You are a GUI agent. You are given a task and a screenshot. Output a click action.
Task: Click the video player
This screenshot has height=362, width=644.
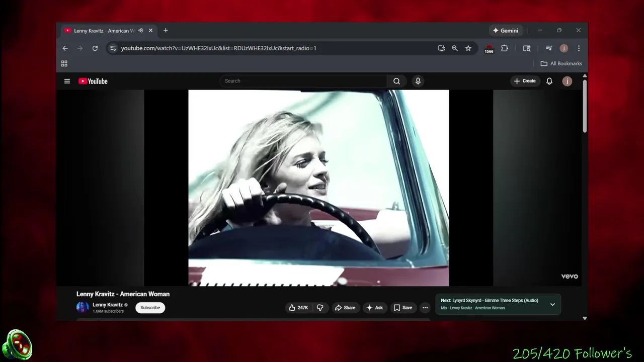coord(318,188)
